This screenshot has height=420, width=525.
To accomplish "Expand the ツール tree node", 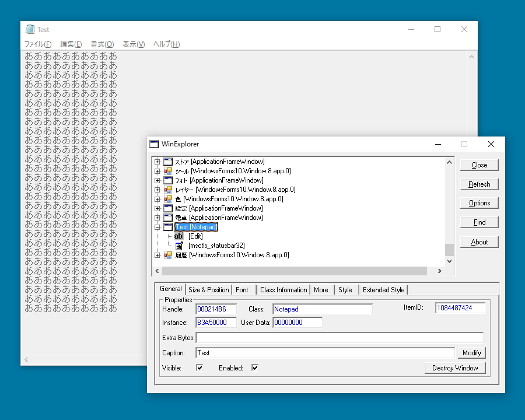I will coord(157,171).
